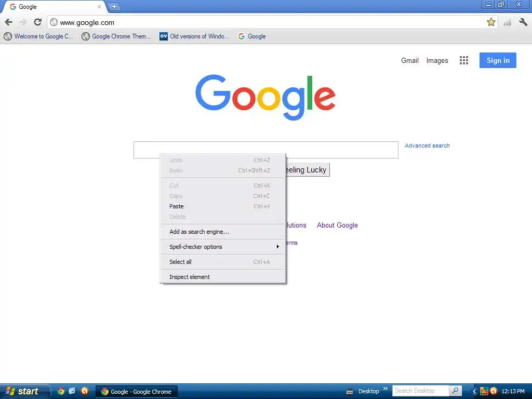Open Google Chrome Themes bookmark
The height and width of the screenshot is (399, 532).
coord(116,36)
